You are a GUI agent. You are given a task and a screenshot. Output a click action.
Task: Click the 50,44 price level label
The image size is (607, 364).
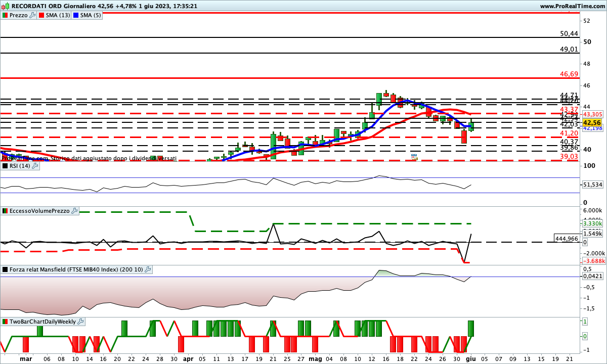(x=569, y=33)
